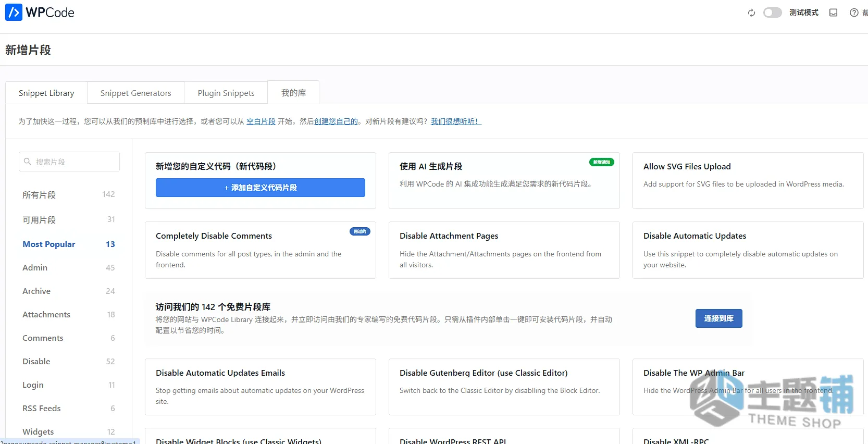Click blue badge on Disable Comments card
Screen dimensions: 868x444
[x=360, y=231]
